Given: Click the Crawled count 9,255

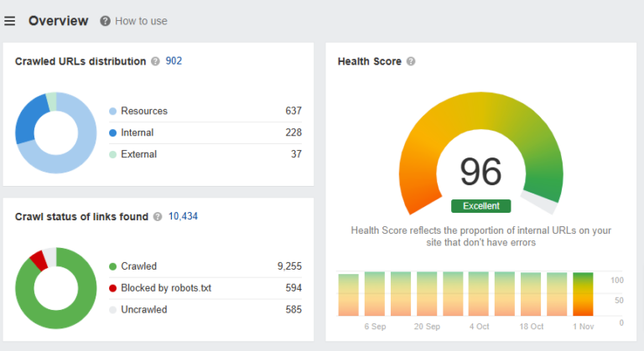Looking at the screenshot, I should (x=289, y=266).
